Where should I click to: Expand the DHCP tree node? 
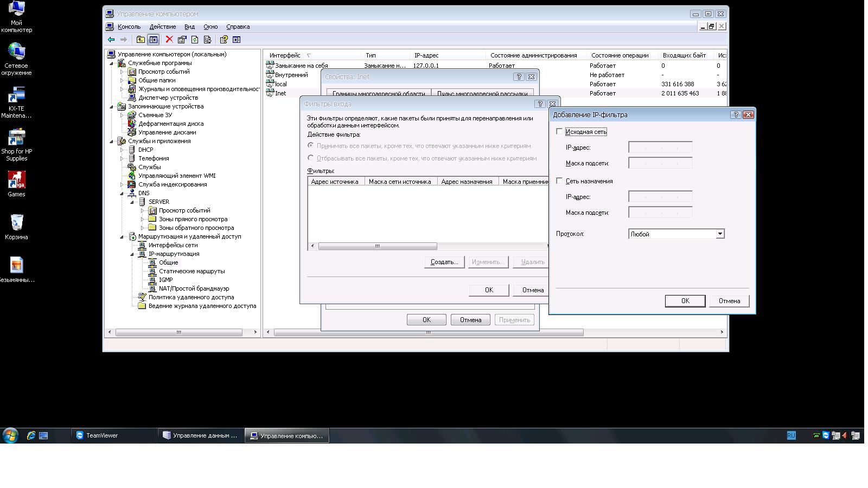pyautogui.click(x=122, y=150)
